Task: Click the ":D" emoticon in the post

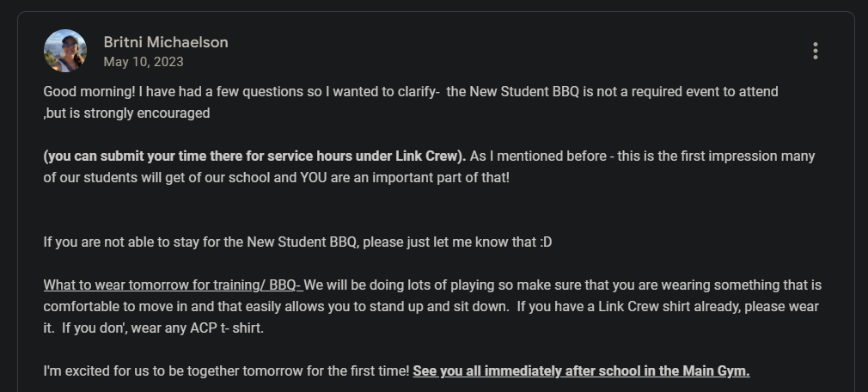Action: click(546, 242)
